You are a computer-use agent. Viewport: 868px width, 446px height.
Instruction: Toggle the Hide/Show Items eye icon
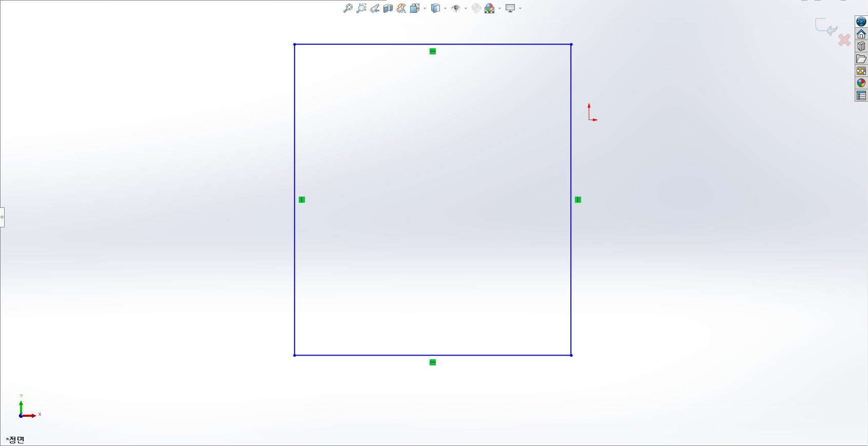point(455,8)
